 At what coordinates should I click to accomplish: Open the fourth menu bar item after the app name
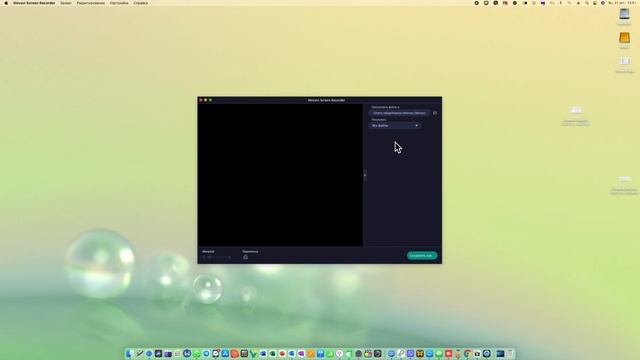tap(140, 3)
